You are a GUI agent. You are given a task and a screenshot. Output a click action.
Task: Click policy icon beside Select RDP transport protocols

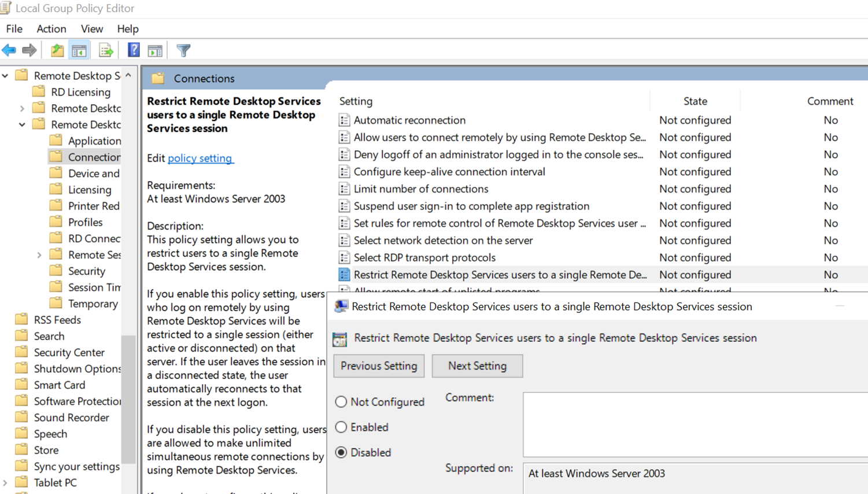[344, 257]
